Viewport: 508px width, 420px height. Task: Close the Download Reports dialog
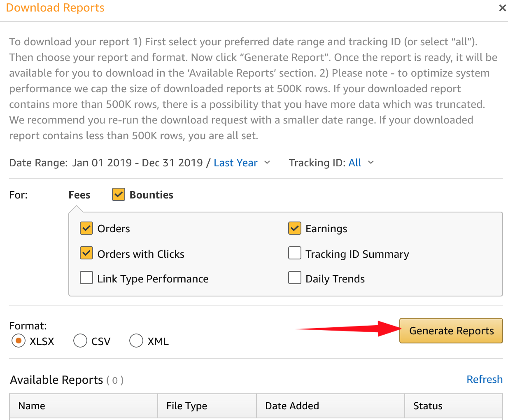pyautogui.click(x=502, y=8)
